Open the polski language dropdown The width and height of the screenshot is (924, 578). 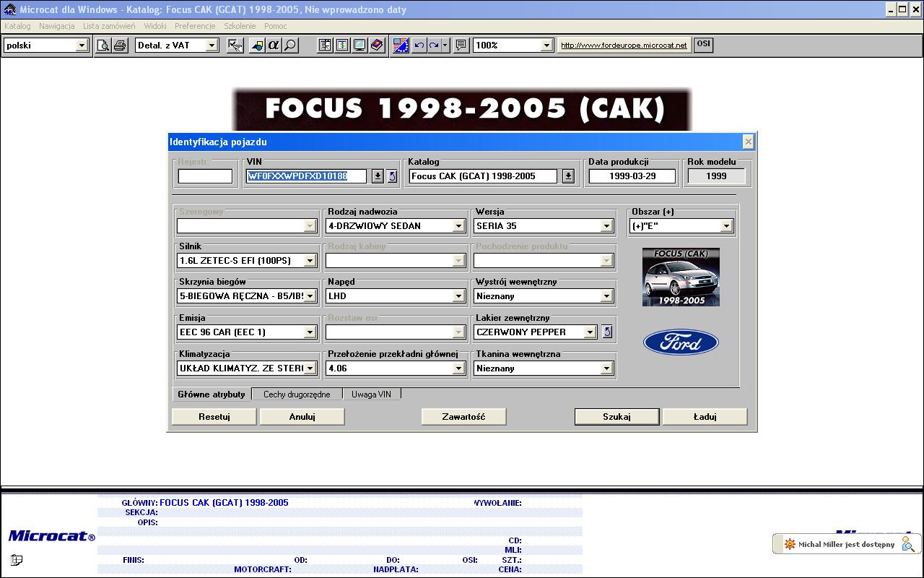82,46
